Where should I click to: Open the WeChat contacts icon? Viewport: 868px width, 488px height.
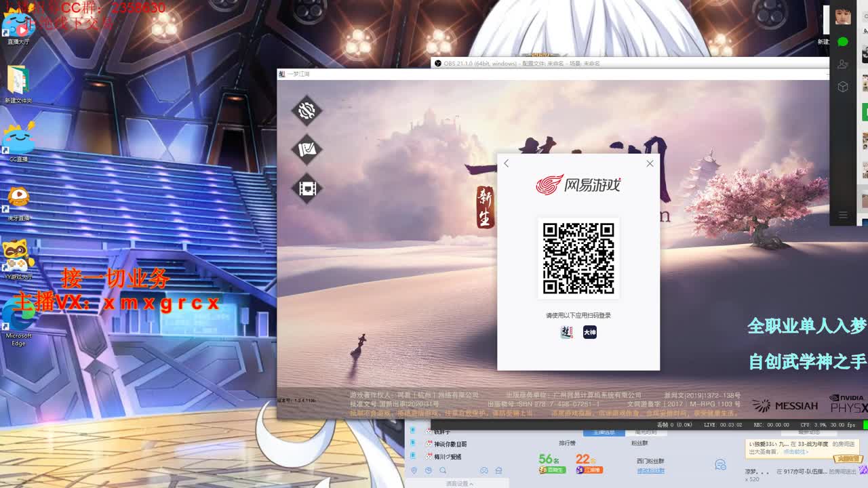coord(843,64)
